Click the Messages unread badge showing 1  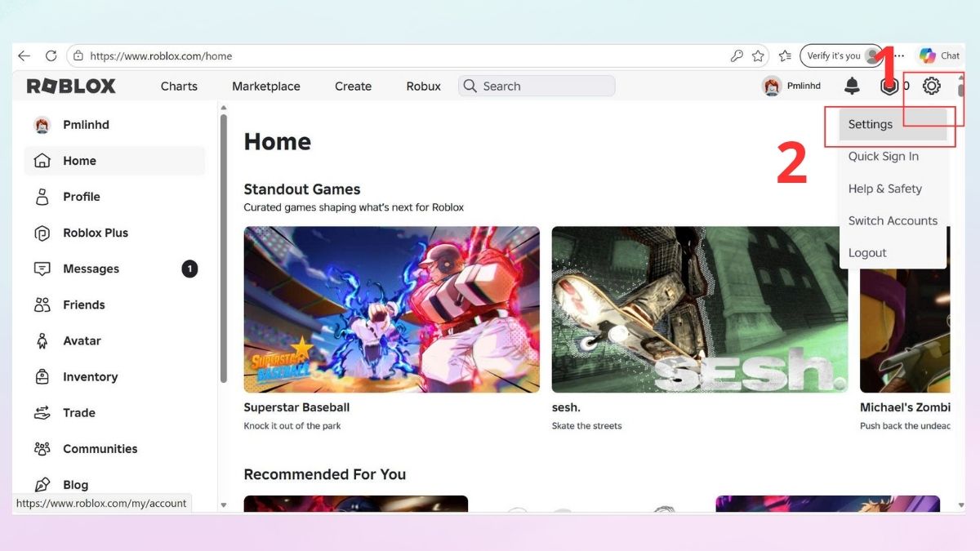coord(189,269)
